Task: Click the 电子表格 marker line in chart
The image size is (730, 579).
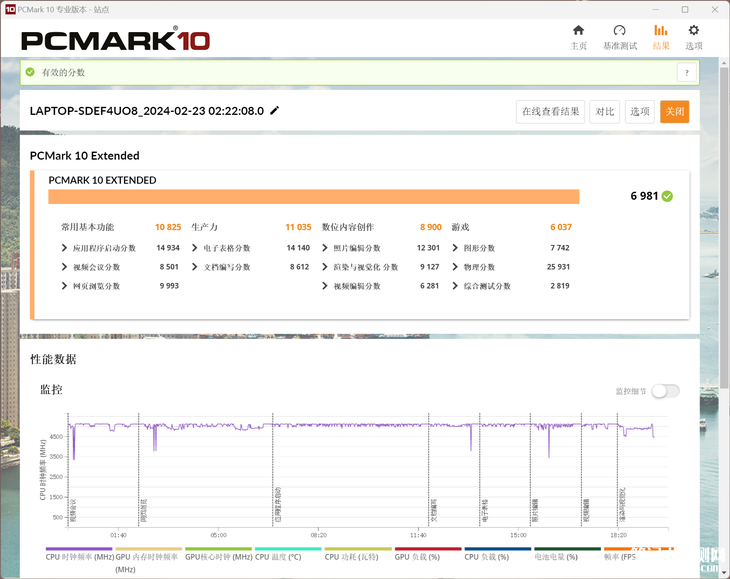Action: click(x=480, y=470)
